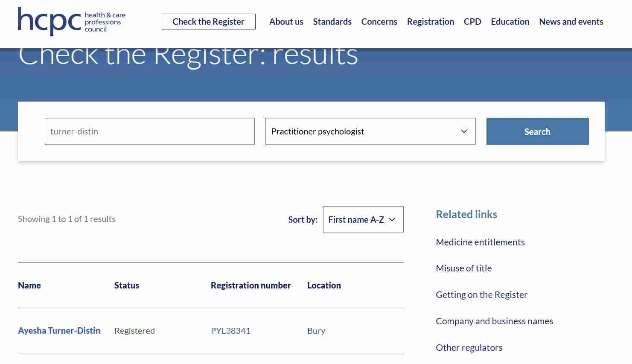The width and height of the screenshot is (632, 364).
Task: Open the Sort by First name dropdown
Action: (x=363, y=220)
